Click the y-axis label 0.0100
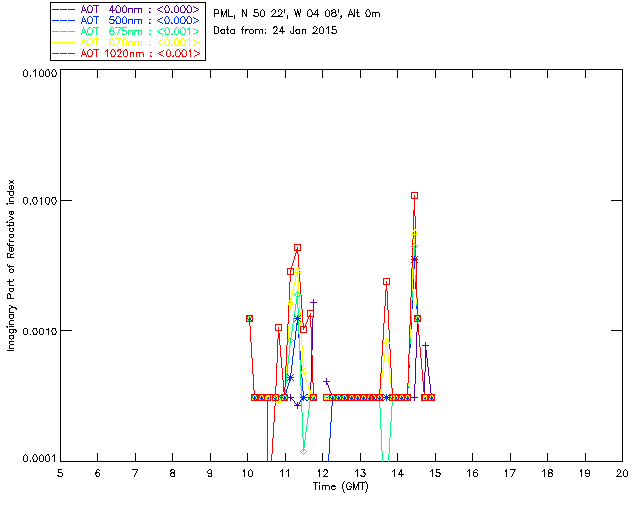Viewport: 640px width, 512px height. 39,200
